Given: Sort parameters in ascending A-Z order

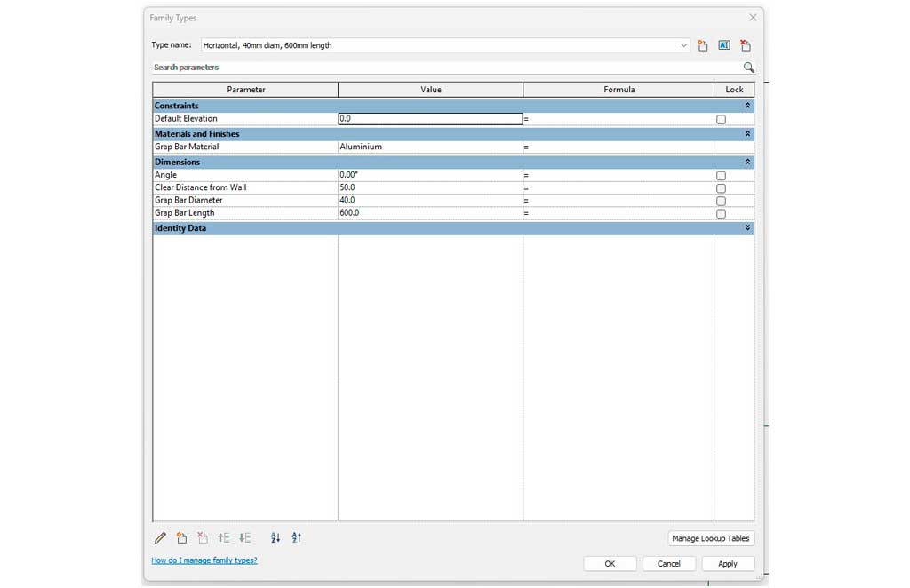Looking at the screenshot, I should pyautogui.click(x=275, y=537).
